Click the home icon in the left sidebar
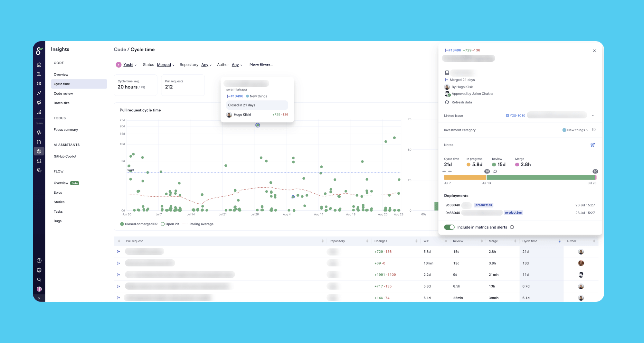The height and width of the screenshot is (343, 644). (x=39, y=65)
